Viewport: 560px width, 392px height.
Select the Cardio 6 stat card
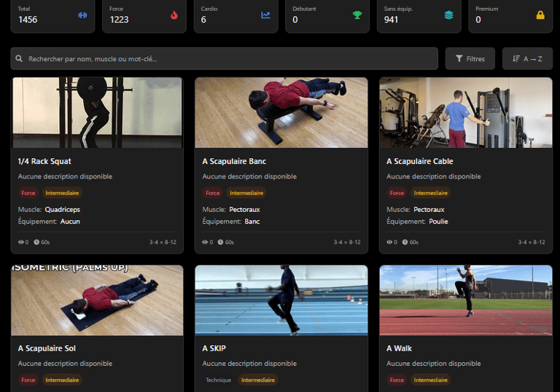236,16
